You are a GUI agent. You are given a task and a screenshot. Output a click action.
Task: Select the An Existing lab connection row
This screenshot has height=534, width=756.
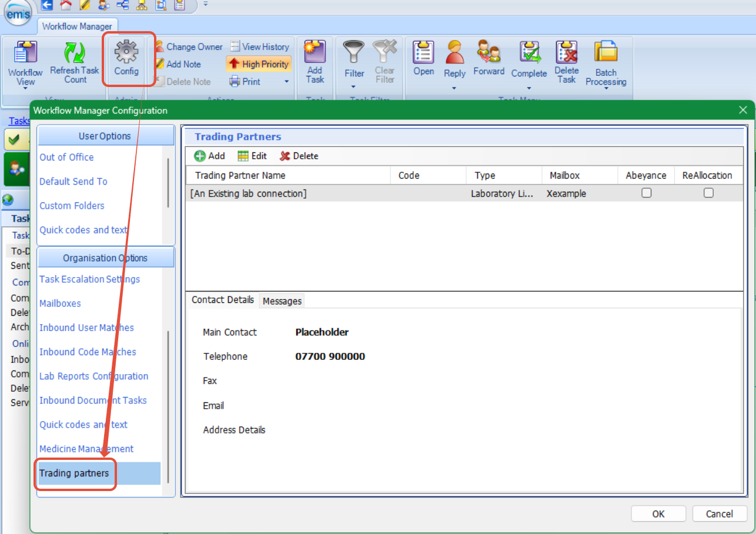pyautogui.click(x=464, y=193)
